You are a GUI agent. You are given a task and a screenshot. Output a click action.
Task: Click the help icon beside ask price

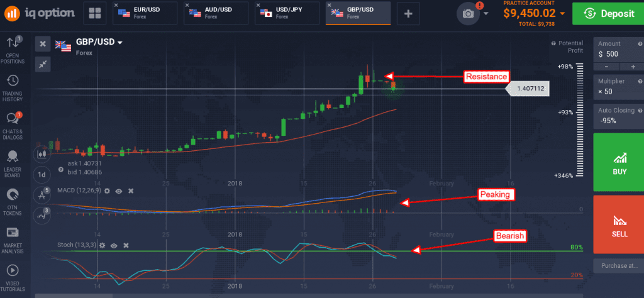[61, 168]
